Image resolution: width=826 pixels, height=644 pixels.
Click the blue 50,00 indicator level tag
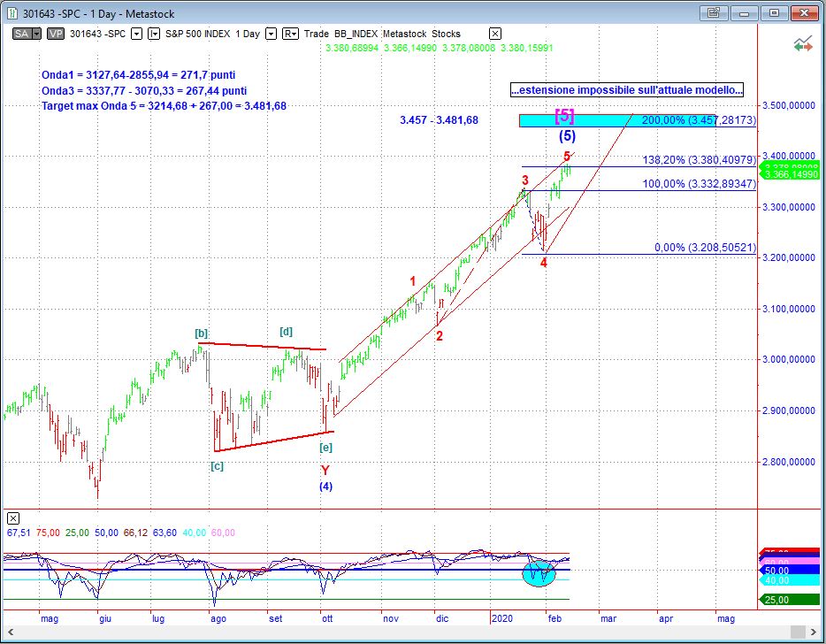tap(790, 571)
